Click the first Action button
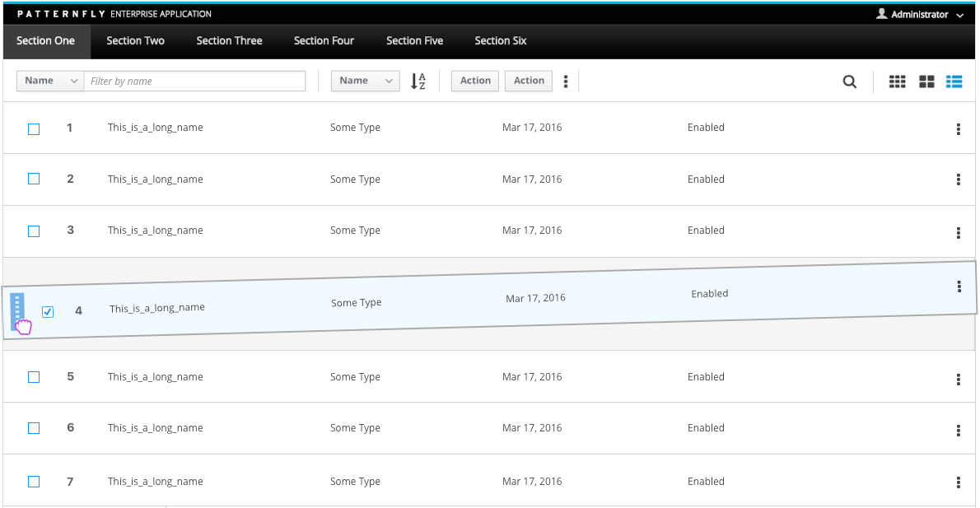Image resolution: width=980 pixels, height=508 pixels. [x=475, y=81]
